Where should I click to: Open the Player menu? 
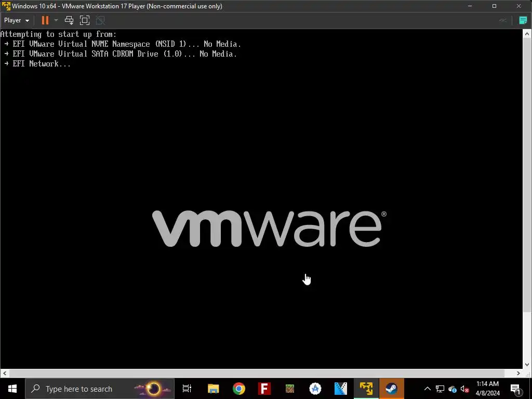tap(16, 20)
